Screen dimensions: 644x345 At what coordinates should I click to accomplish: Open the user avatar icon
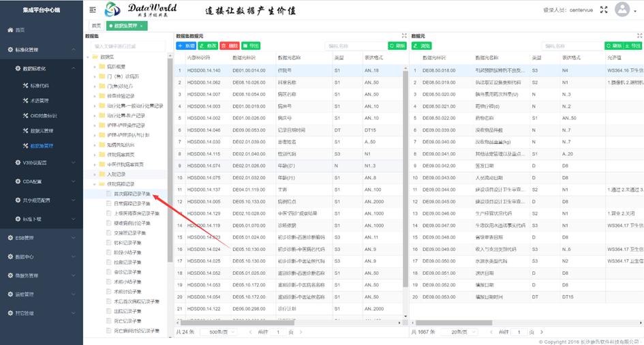(x=622, y=10)
